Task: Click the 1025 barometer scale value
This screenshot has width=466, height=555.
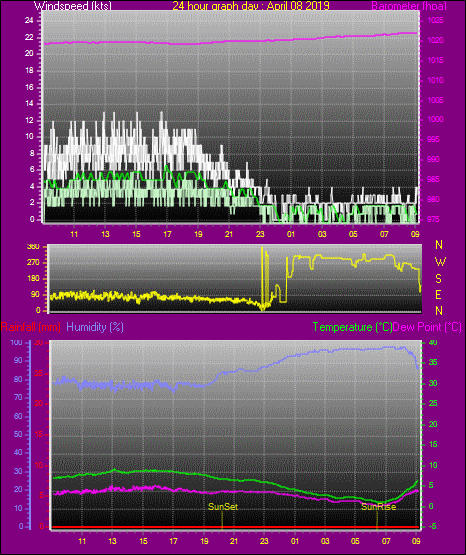Action: pos(435,21)
